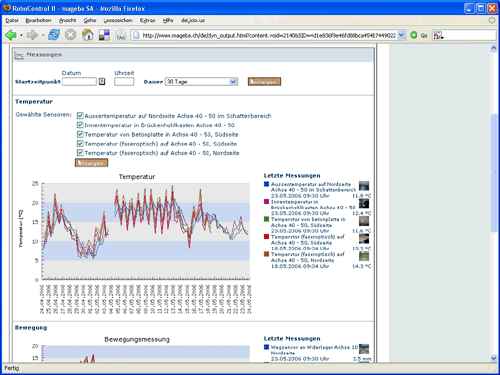Image resolution: width=500 pixels, height=375 pixels.
Task: Open the Extras menu
Action: tap(147, 20)
